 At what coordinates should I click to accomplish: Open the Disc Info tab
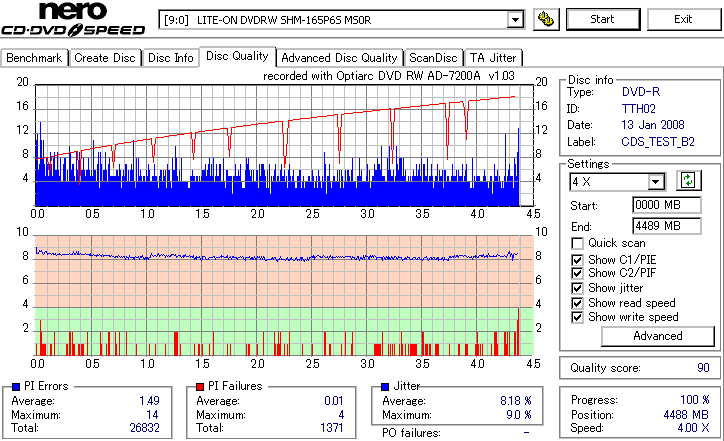tap(170, 58)
